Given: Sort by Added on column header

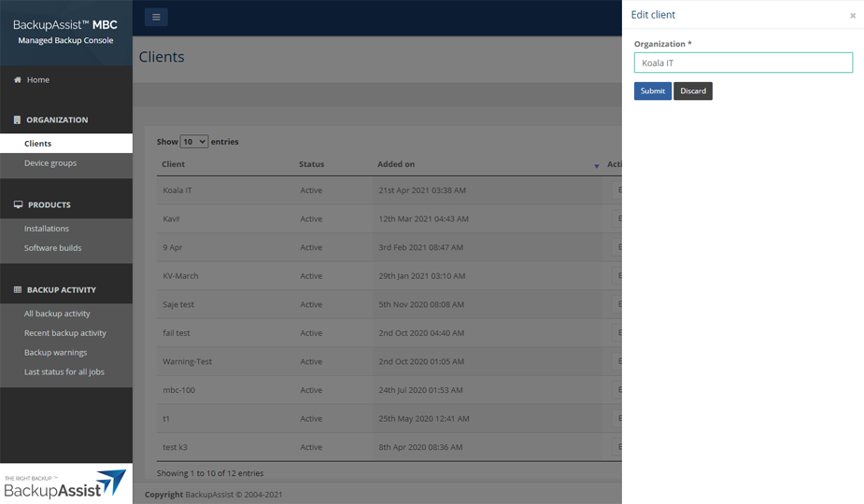Looking at the screenshot, I should tap(396, 164).
